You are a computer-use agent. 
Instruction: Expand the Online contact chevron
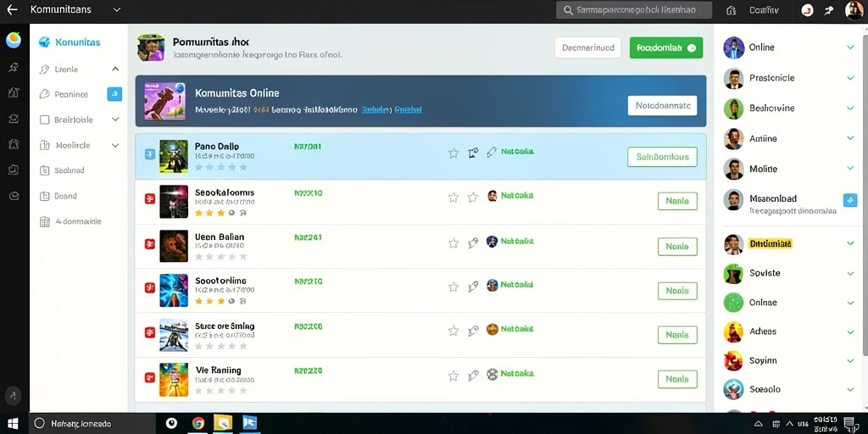pos(850,47)
